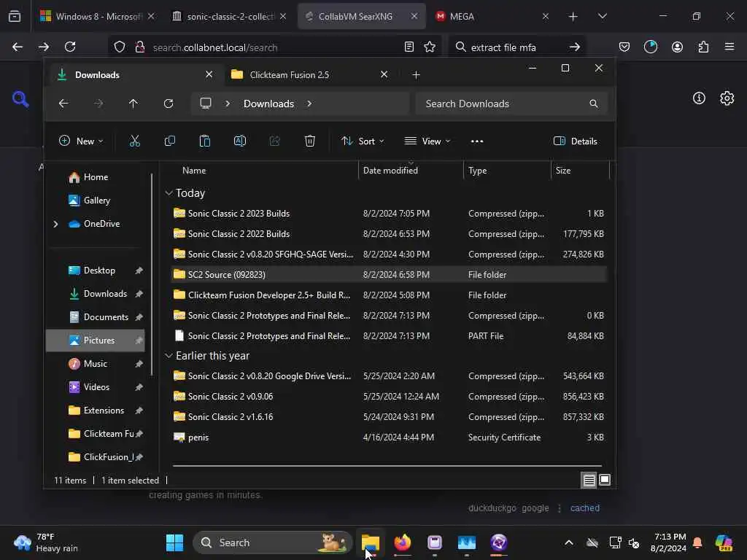Click the Pocket save icon in Firefox

click(x=624, y=47)
